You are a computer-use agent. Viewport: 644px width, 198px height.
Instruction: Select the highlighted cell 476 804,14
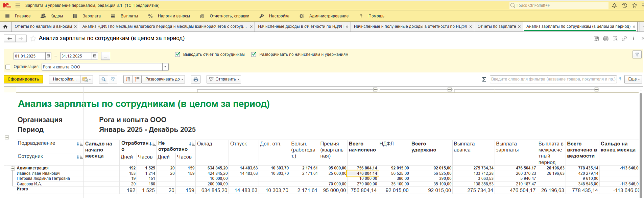[363, 173]
